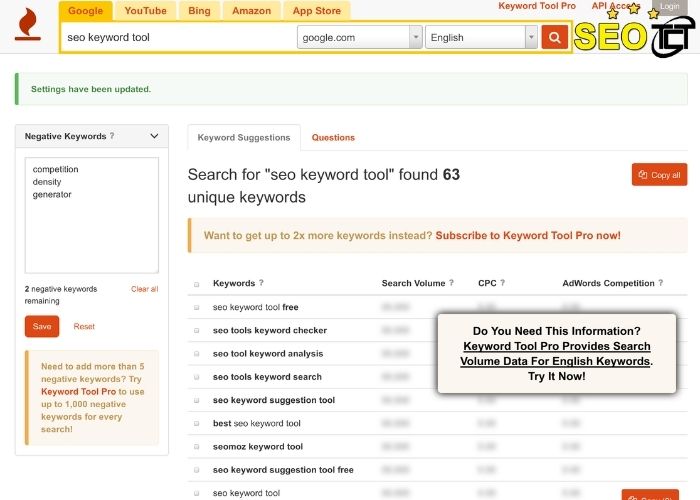Click the Search Volume column header
This screenshot has width=700, height=500.
coord(413,283)
